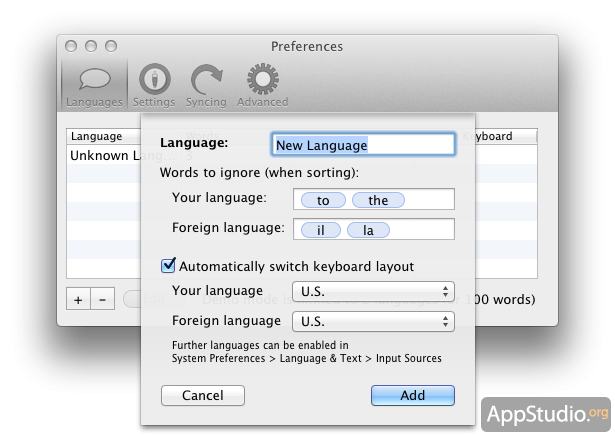Select the 'la' foreign word token

[368, 230]
